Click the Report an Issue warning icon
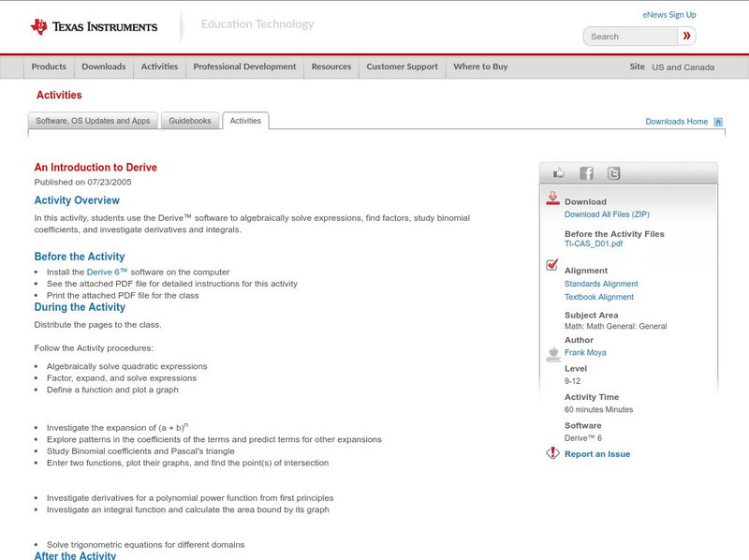 coord(552,453)
